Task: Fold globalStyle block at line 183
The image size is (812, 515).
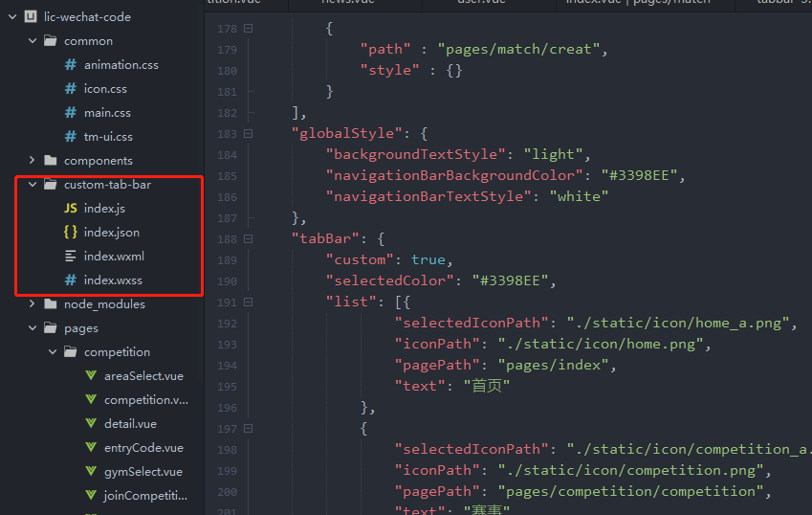Action: point(248,134)
